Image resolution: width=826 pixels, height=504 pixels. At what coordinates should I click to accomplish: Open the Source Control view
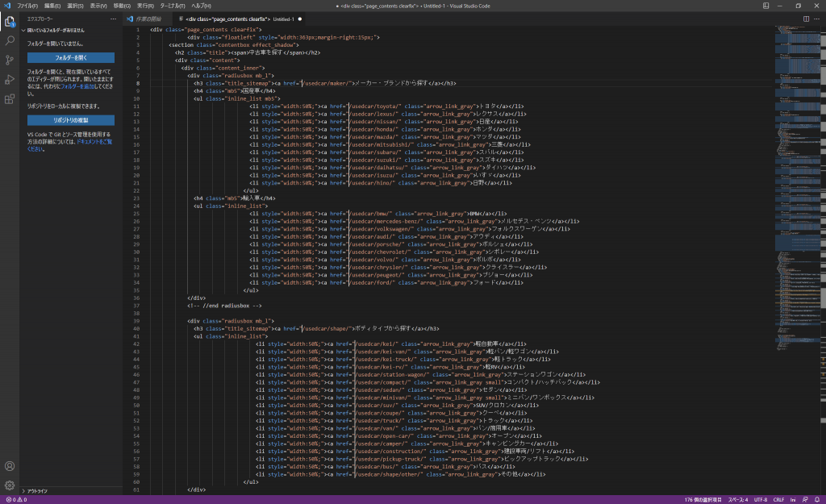click(x=10, y=60)
